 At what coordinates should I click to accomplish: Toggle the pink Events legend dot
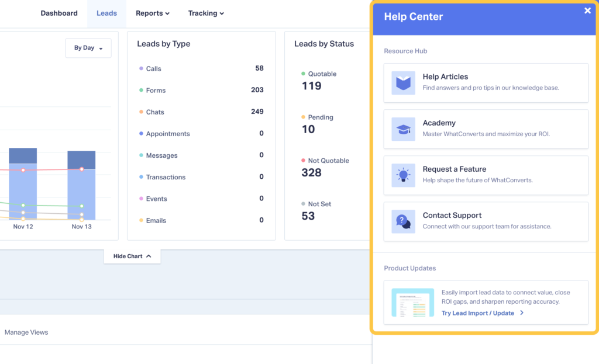pyautogui.click(x=141, y=199)
